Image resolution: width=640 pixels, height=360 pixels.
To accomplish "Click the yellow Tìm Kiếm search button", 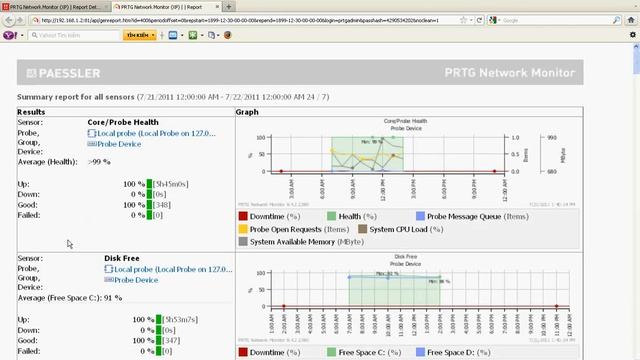I will pyautogui.click(x=140, y=36).
